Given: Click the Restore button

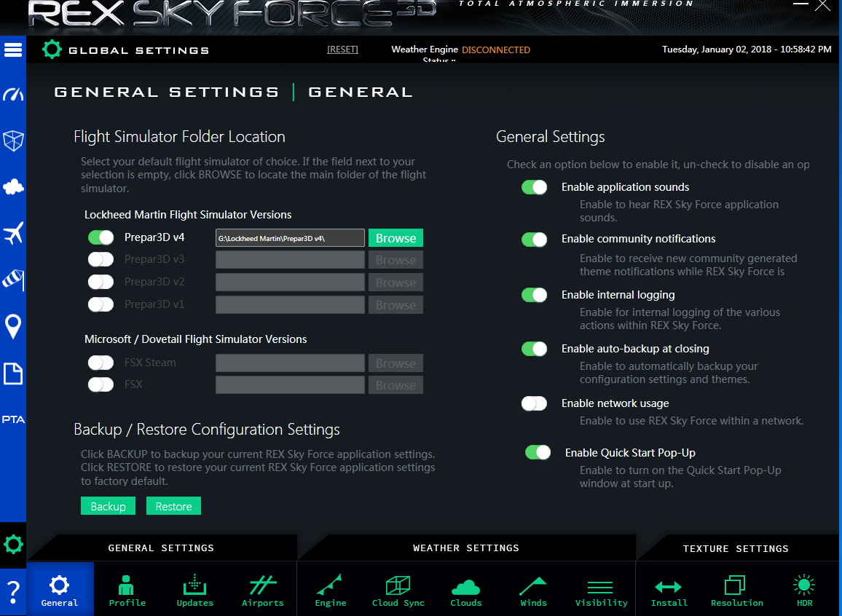Looking at the screenshot, I should [x=173, y=506].
